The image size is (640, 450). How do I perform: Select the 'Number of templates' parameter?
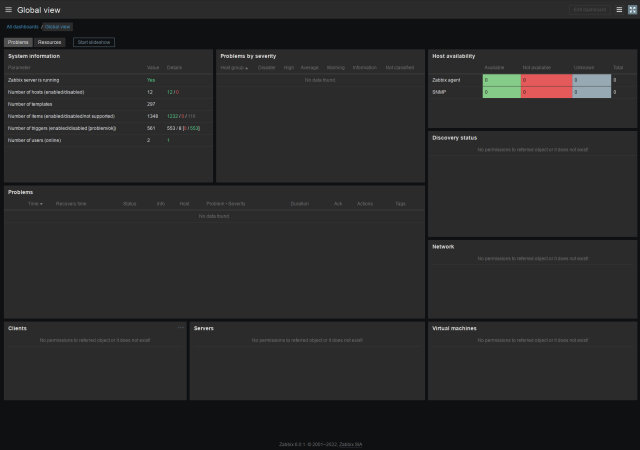click(x=30, y=104)
